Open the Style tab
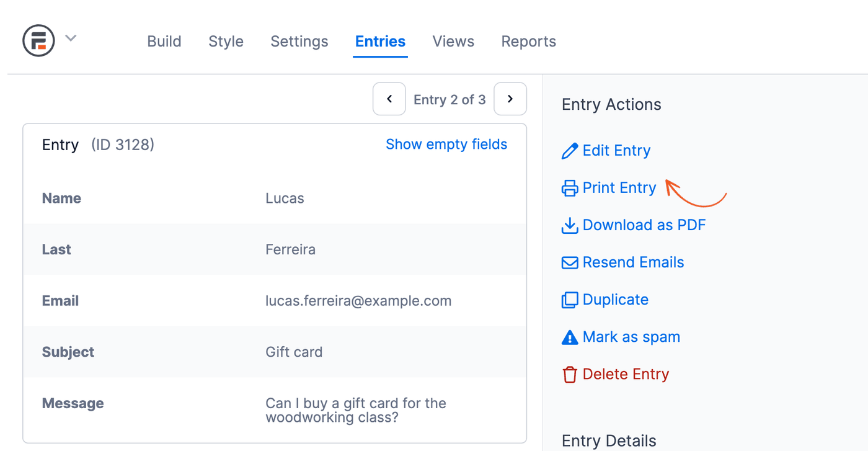The height and width of the screenshot is (451, 868). point(226,42)
